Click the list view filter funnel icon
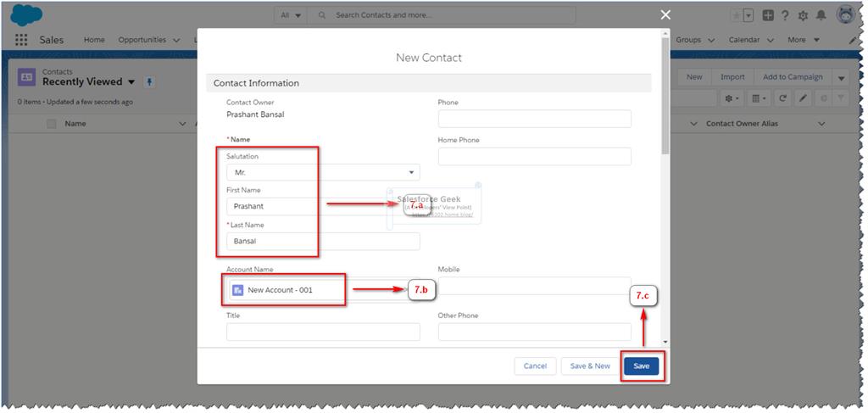 pyautogui.click(x=841, y=98)
